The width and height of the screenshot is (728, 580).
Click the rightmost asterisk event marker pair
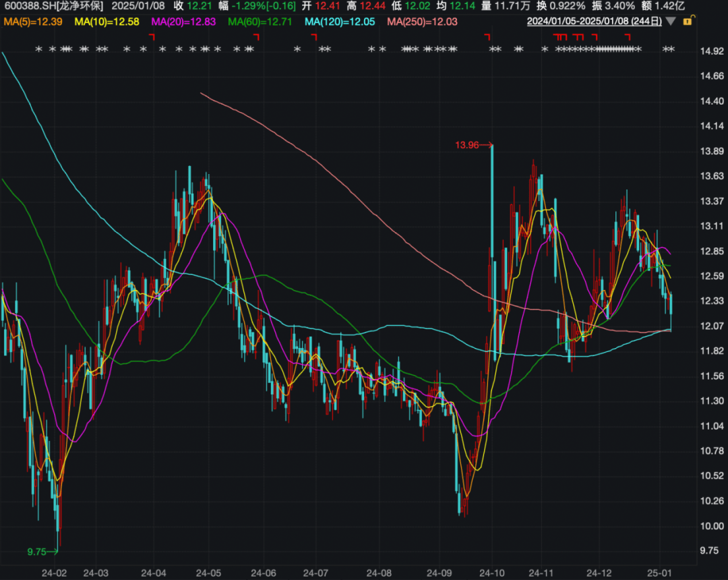point(669,49)
